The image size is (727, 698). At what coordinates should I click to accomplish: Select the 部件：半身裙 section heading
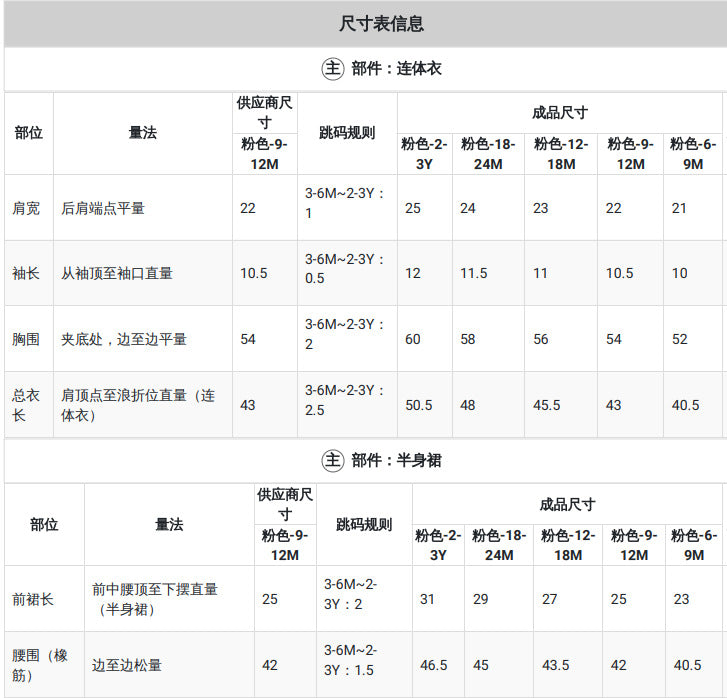396,461
